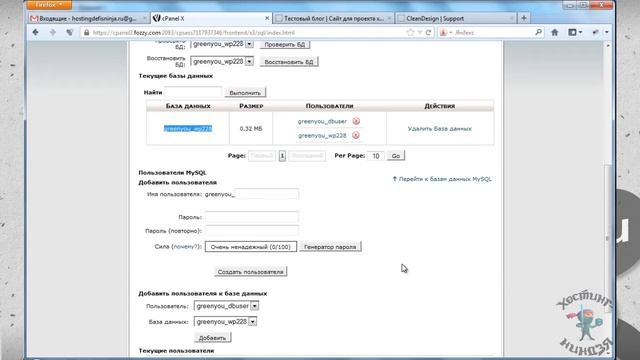Click the padlock icon in address bar
Screen dimensions: 640x360
86,33
